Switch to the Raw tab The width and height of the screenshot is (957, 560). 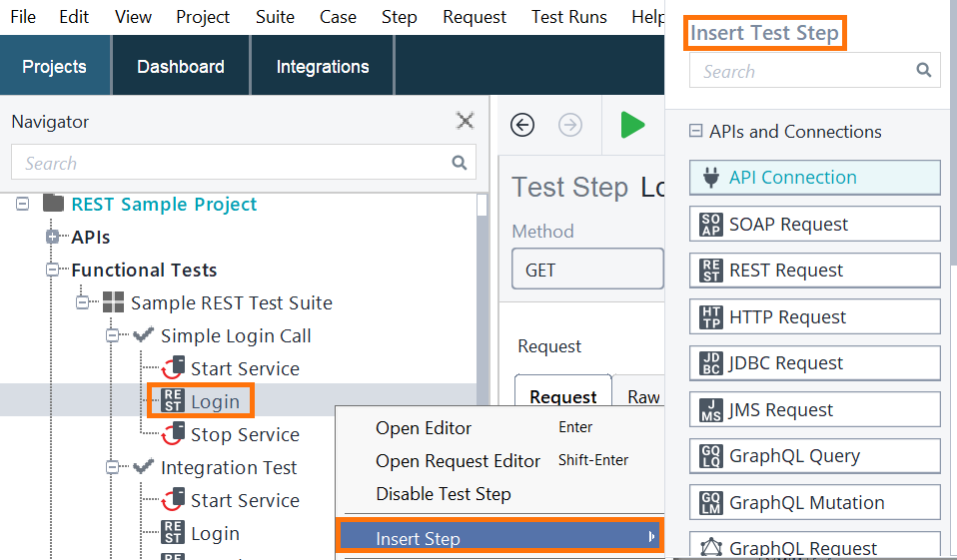643,396
